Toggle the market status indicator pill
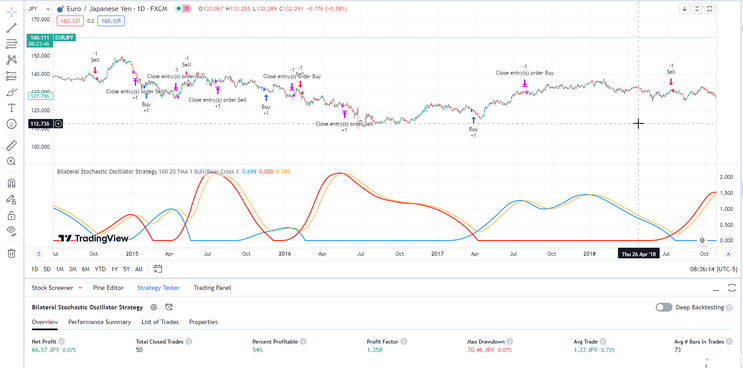Screen dimensions: 743x368 point(183,9)
